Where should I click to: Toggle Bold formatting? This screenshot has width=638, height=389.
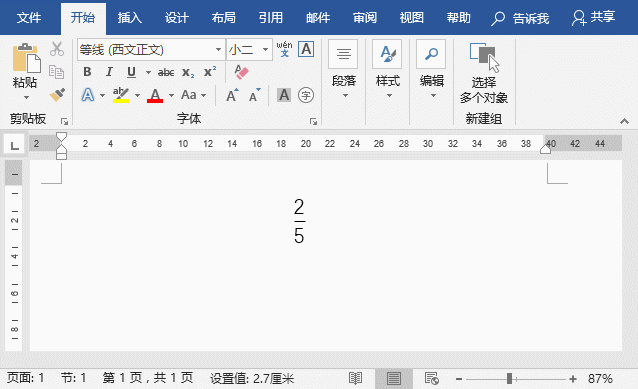point(87,72)
